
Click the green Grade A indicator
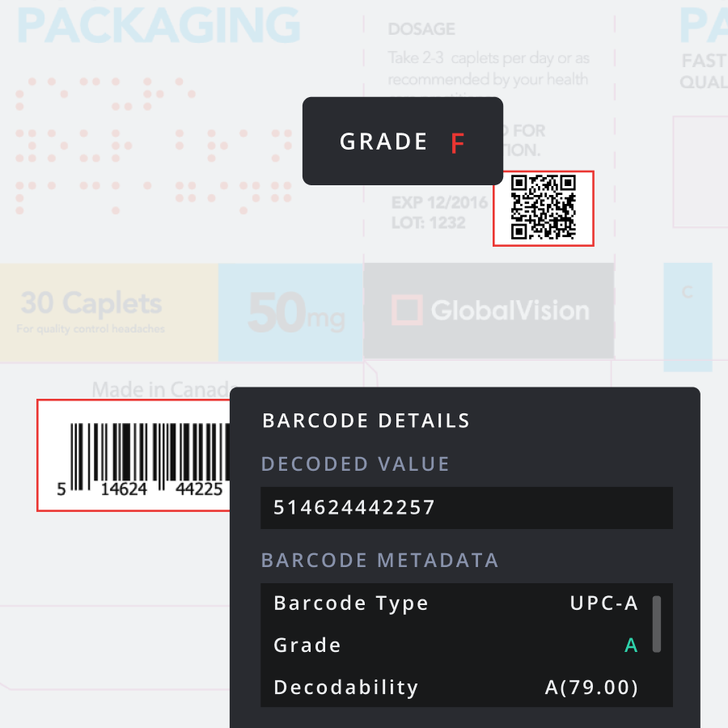pyautogui.click(x=632, y=645)
